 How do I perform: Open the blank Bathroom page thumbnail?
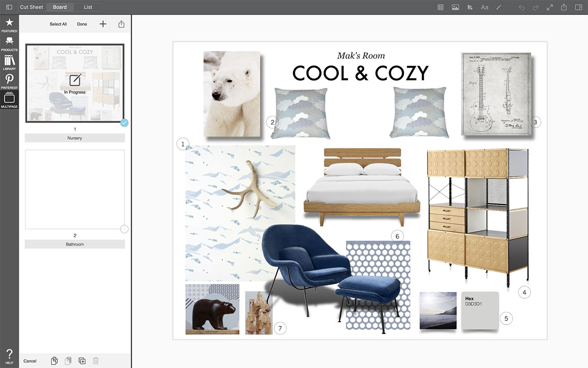75,189
